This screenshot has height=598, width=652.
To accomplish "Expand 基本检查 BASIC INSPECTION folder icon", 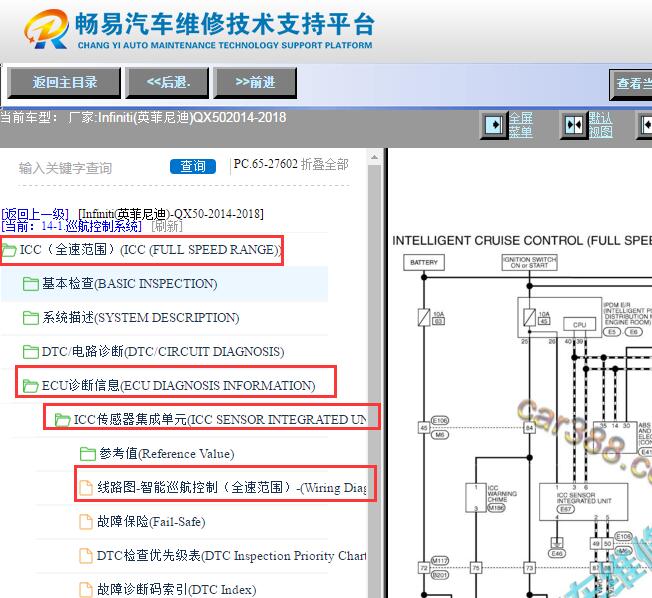I will [30, 284].
